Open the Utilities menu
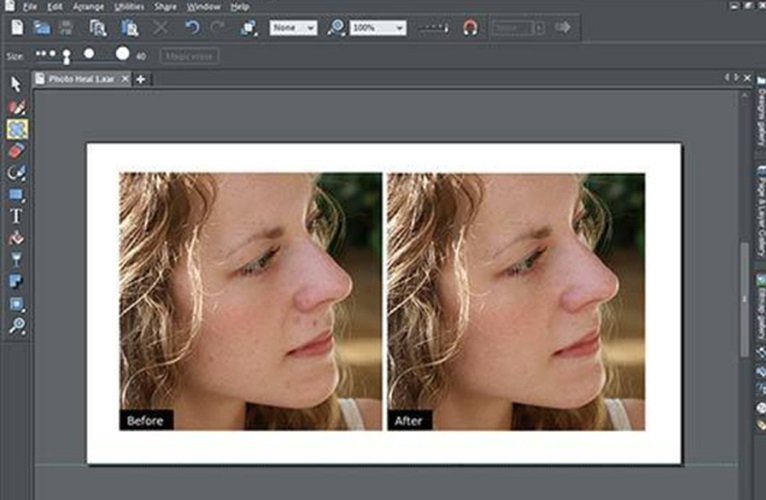Viewport: 766px width, 500px height. pos(128,6)
